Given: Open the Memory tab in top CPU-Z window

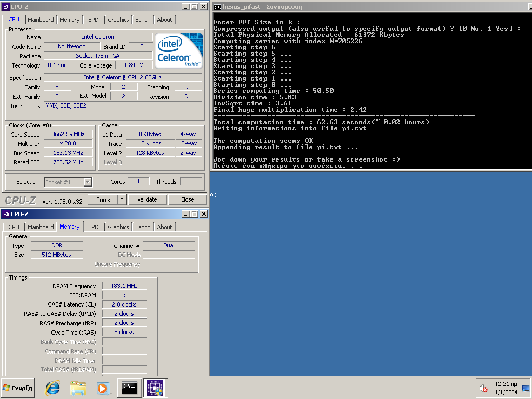Looking at the screenshot, I should coord(70,20).
